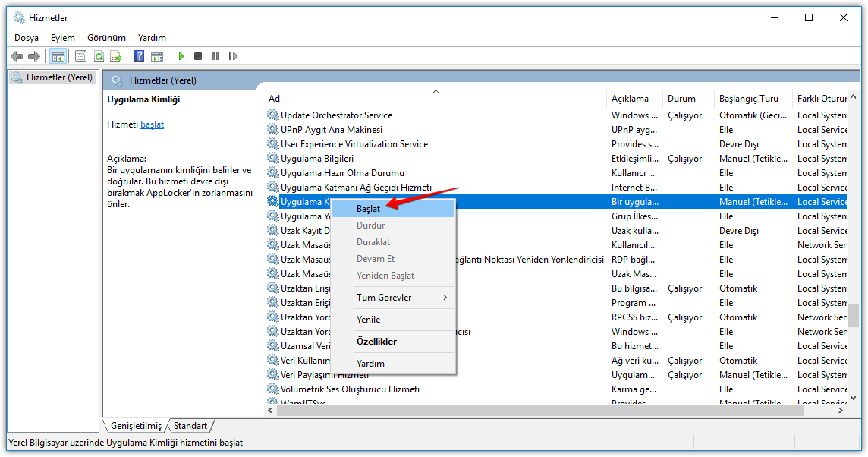Switch to the Standart tab
This screenshot has height=457, width=868.
pos(190,426)
